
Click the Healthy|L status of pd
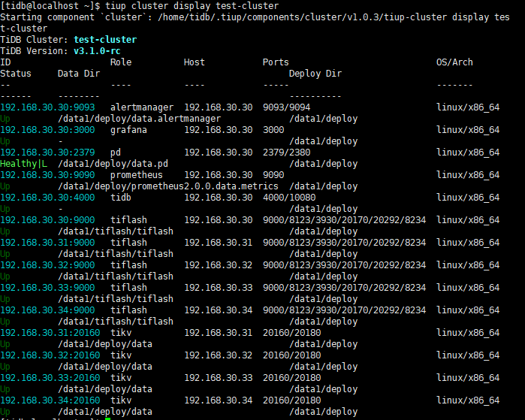click(x=23, y=164)
